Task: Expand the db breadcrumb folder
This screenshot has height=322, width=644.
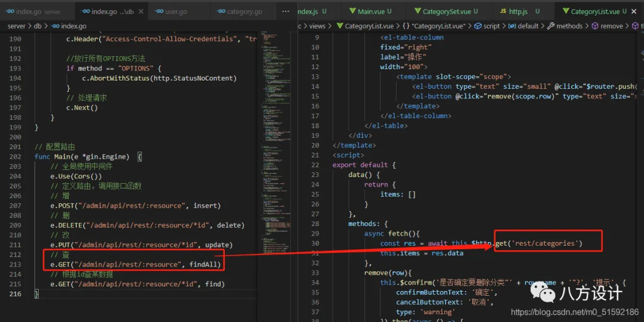Action: coord(38,26)
